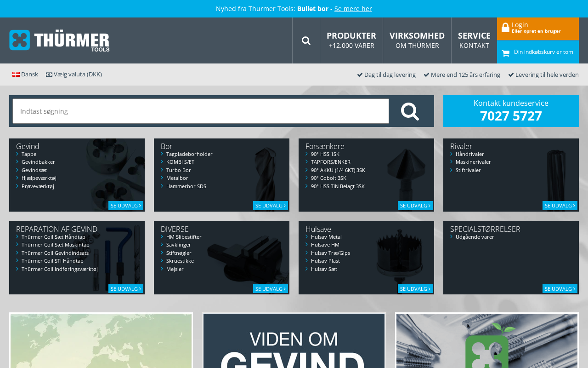Open Maskinerivaler link
This screenshot has width=588, height=368.
pyautogui.click(x=473, y=162)
